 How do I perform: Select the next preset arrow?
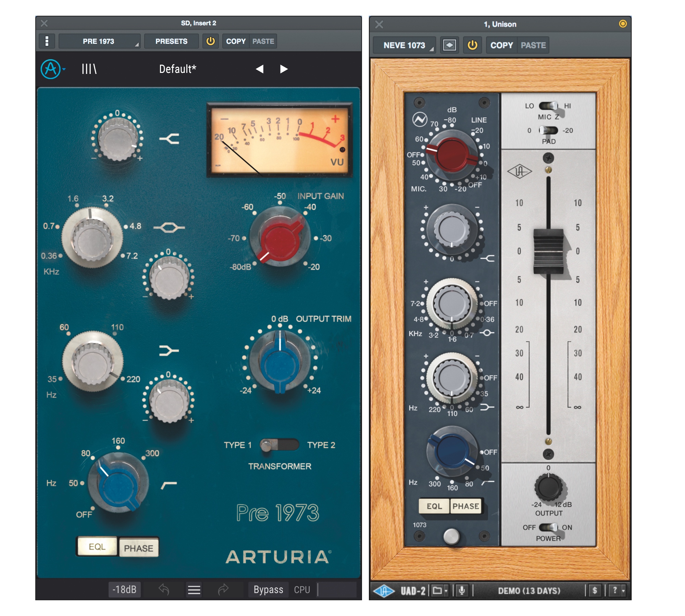(x=284, y=69)
